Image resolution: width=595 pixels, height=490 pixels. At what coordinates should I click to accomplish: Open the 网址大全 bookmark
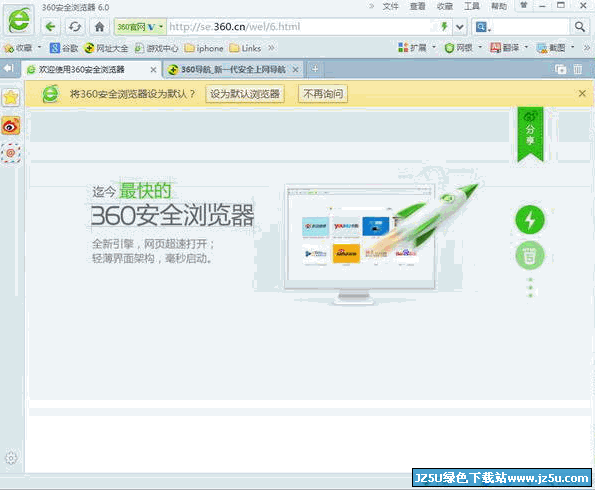point(106,48)
